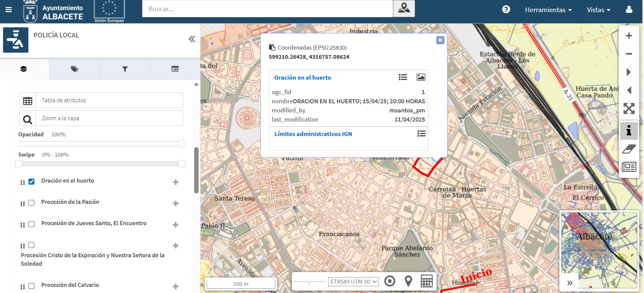Screen dimensions: 644x293
Task: Collapse the overview map panel
Action: tap(570, 283)
